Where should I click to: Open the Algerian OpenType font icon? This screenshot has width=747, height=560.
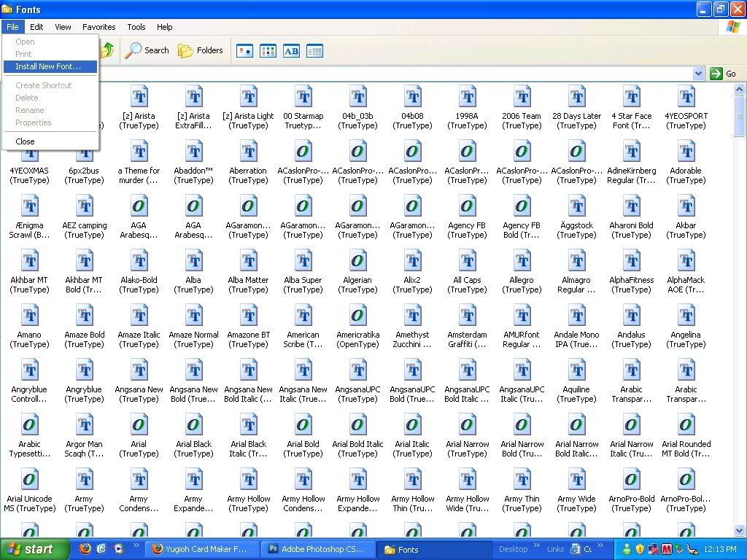click(357, 261)
